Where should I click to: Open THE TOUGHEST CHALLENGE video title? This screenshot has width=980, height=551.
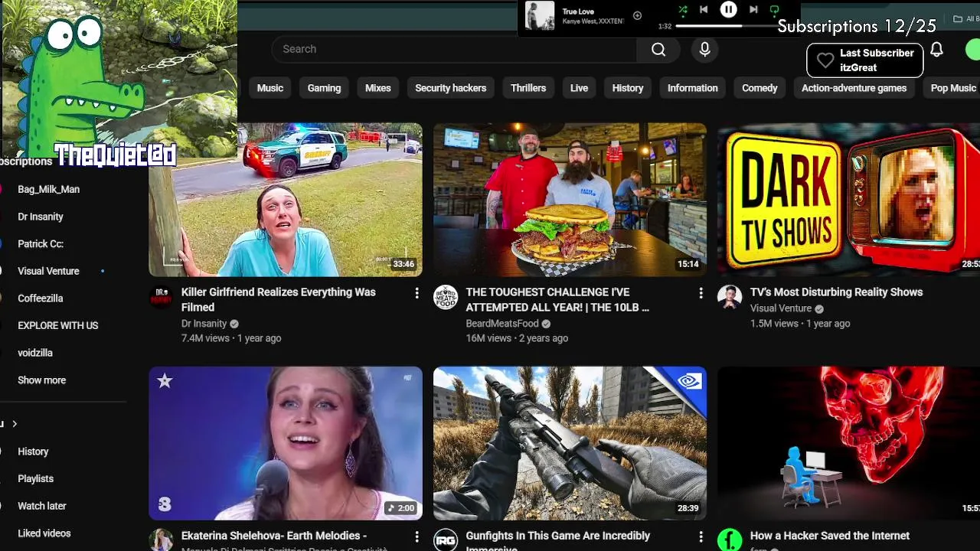tap(557, 299)
